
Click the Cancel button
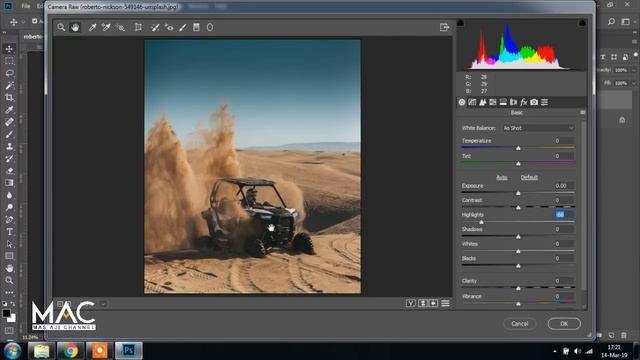point(520,324)
